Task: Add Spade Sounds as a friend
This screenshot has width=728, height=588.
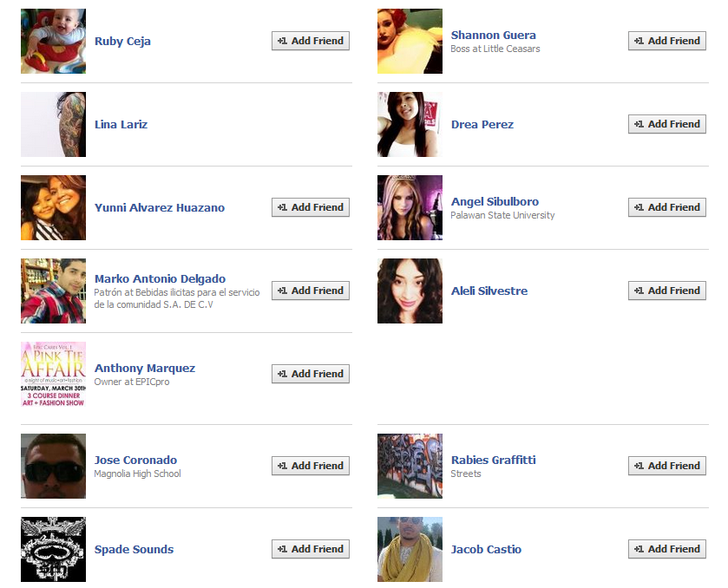Action: click(310, 549)
